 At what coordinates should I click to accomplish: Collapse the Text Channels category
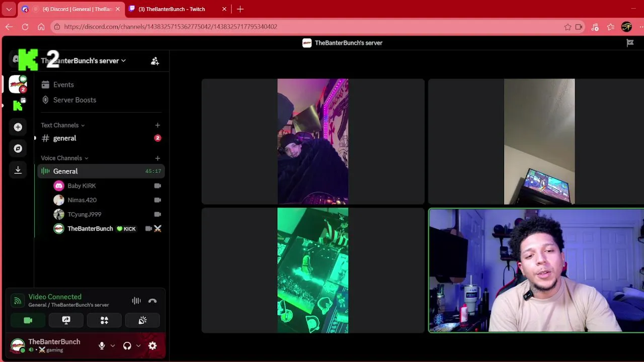[x=63, y=125]
